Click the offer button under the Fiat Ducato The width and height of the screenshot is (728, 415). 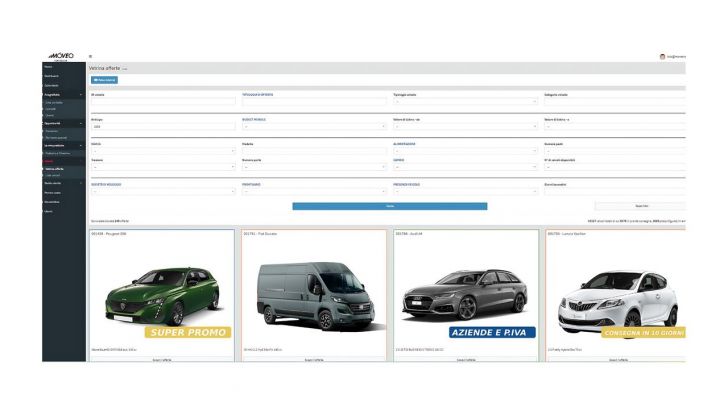314,359
